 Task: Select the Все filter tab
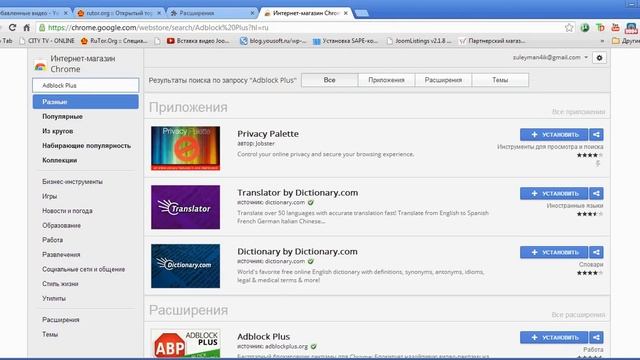330,80
